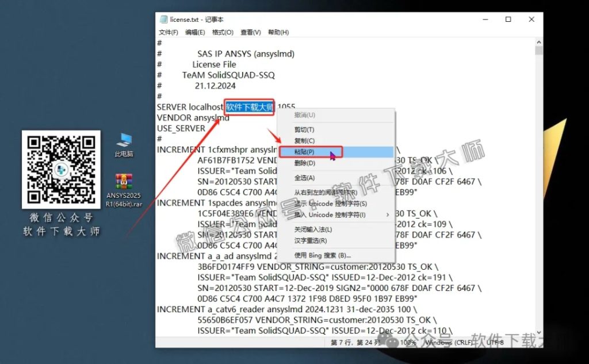Click the WeChat QR code image

click(61, 170)
